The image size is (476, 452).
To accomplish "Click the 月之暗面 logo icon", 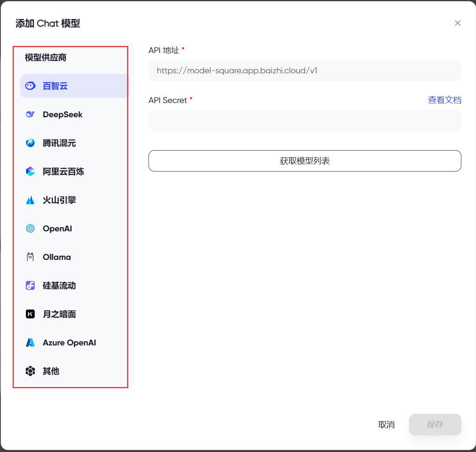I will pyautogui.click(x=30, y=314).
